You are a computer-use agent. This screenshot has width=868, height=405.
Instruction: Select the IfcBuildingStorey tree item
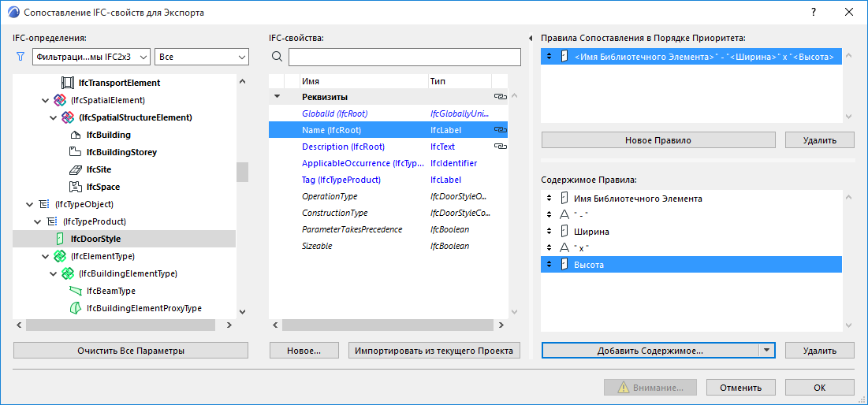tap(121, 152)
